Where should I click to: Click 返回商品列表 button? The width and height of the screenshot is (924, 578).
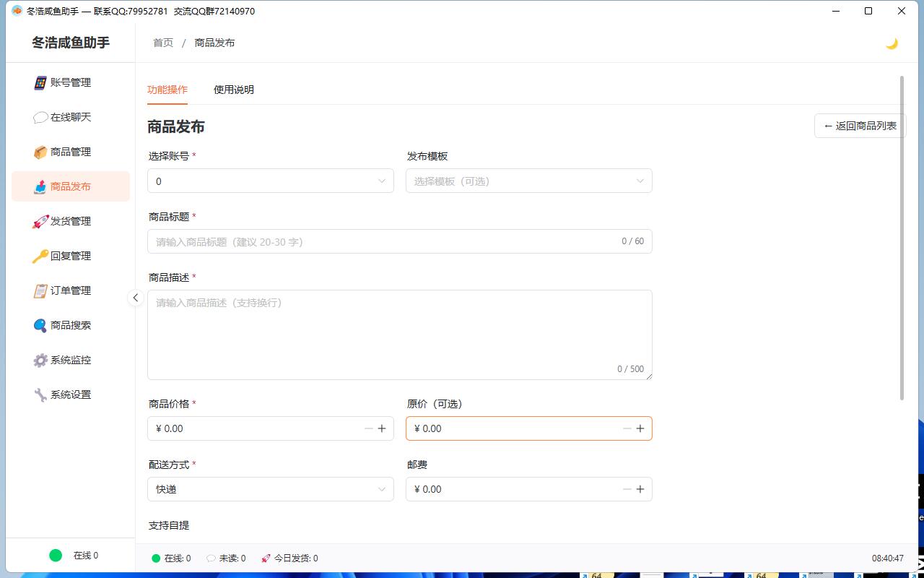(x=860, y=126)
